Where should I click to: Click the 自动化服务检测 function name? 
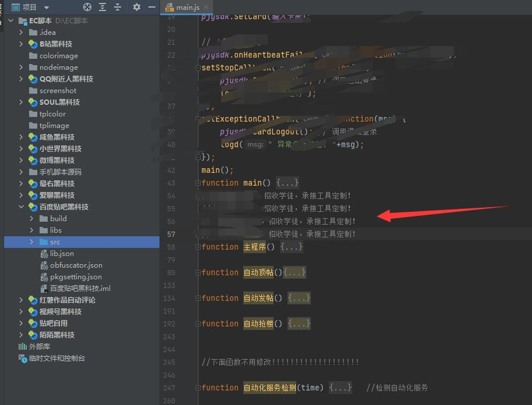269,388
